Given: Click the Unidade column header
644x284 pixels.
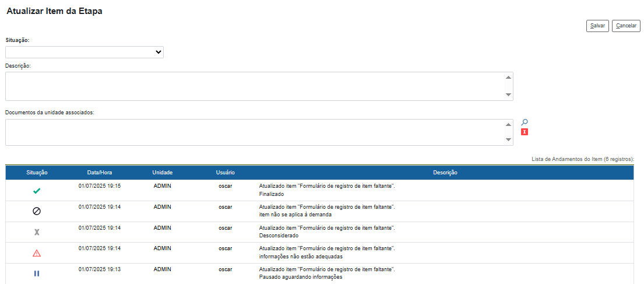Looking at the screenshot, I should coord(162,173).
